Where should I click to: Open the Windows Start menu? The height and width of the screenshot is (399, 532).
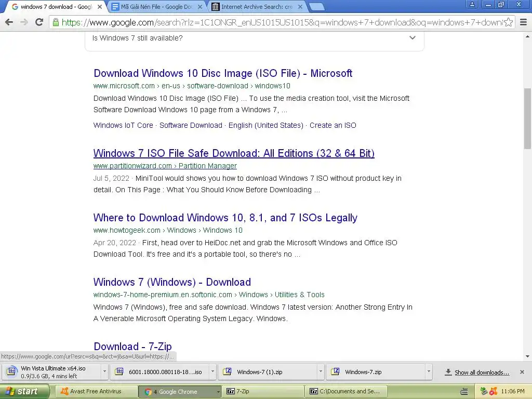24,392
